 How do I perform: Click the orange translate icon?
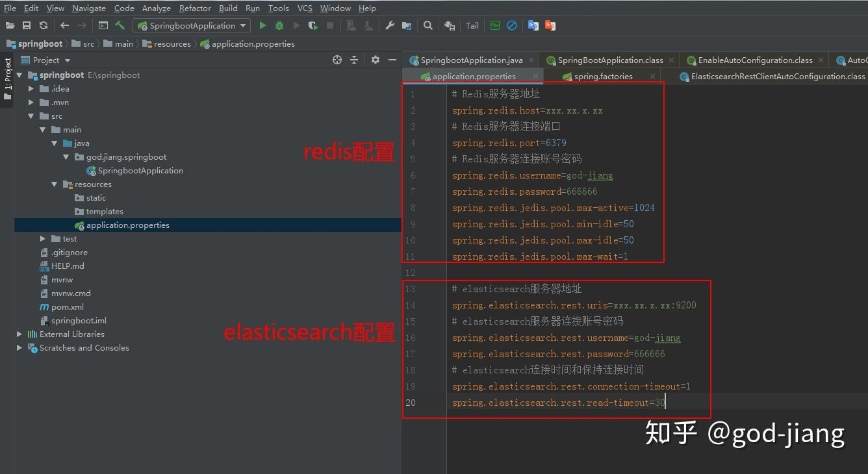[550, 25]
